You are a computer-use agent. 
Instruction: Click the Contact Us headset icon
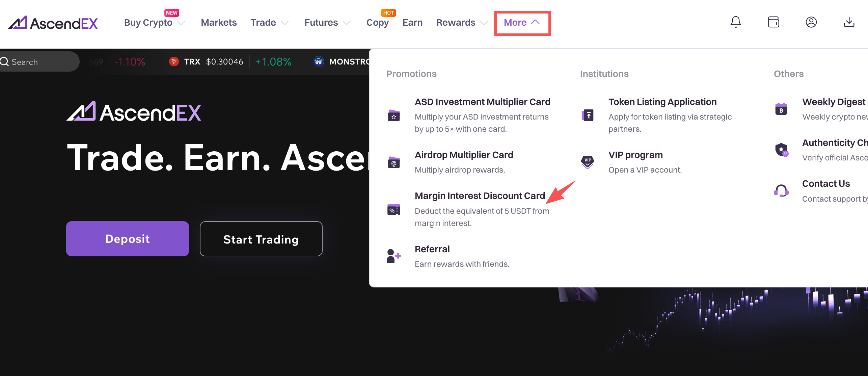pos(781,191)
